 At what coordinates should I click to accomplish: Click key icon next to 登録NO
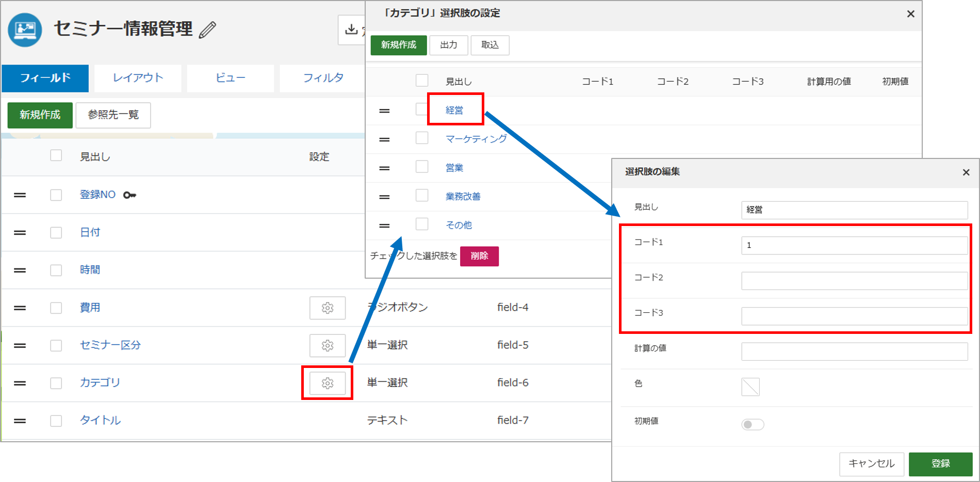(x=129, y=195)
